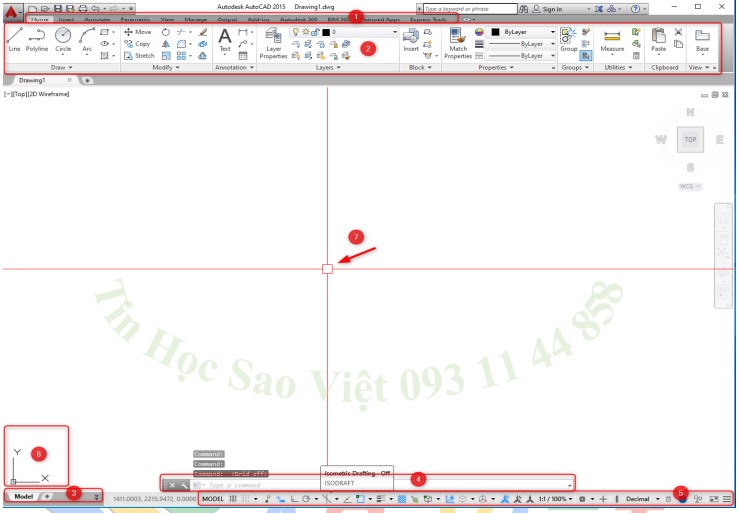Click the Undo arrow in quick access toolbar
This screenshot has width=739, height=513.
(96, 8)
